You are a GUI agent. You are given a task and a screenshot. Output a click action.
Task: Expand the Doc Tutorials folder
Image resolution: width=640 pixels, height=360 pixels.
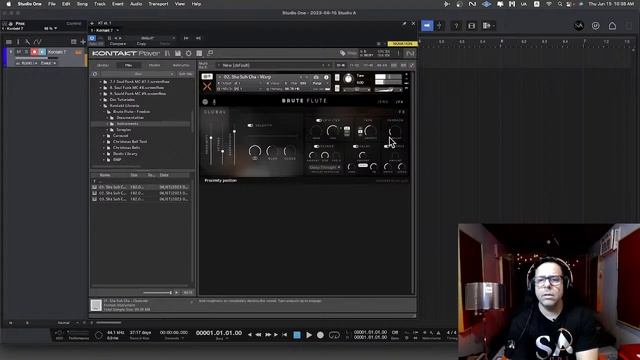[x=101, y=99]
